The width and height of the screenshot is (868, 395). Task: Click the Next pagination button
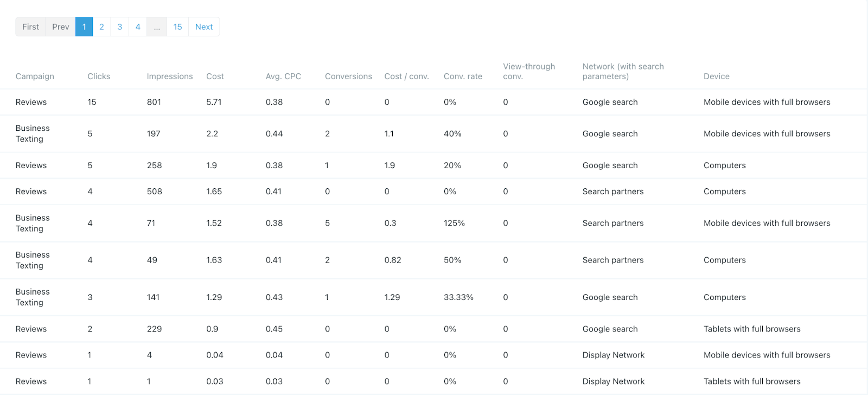(x=203, y=27)
